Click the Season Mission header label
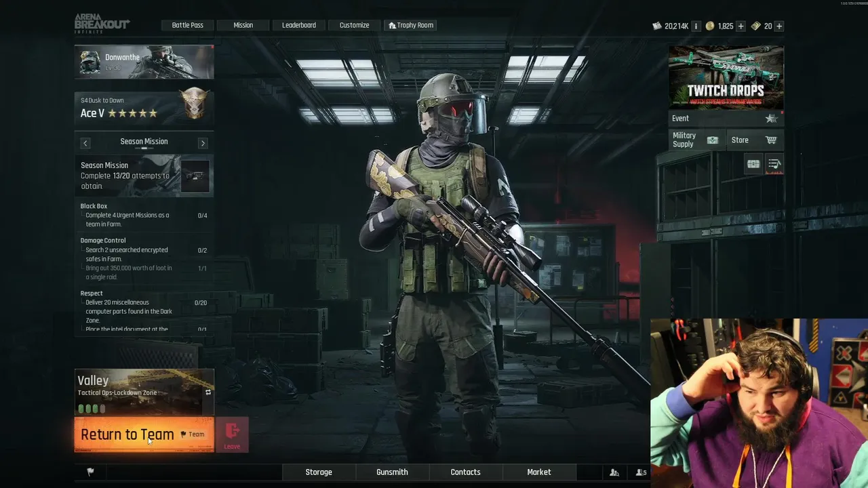Viewport: 868px width, 488px height. click(x=144, y=142)
